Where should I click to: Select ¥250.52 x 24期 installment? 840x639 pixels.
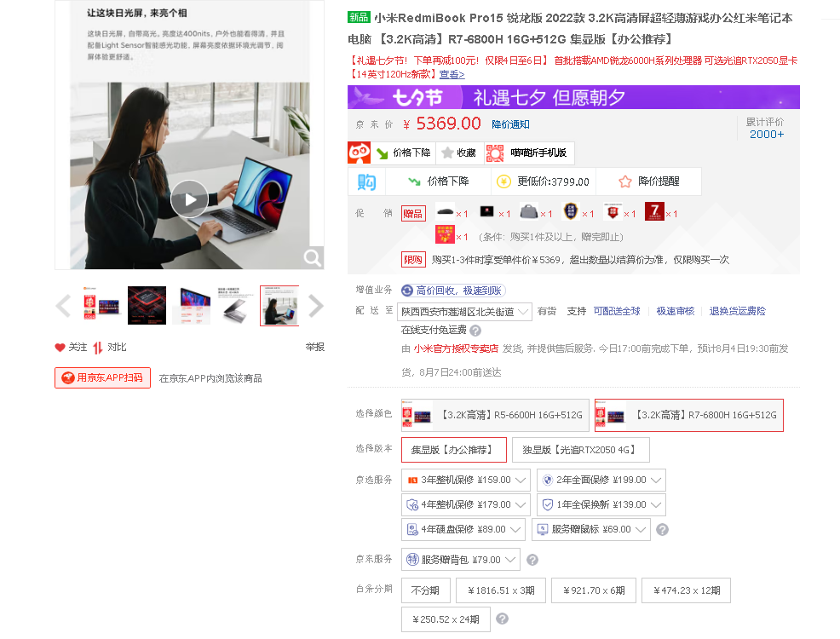[446, 619]
